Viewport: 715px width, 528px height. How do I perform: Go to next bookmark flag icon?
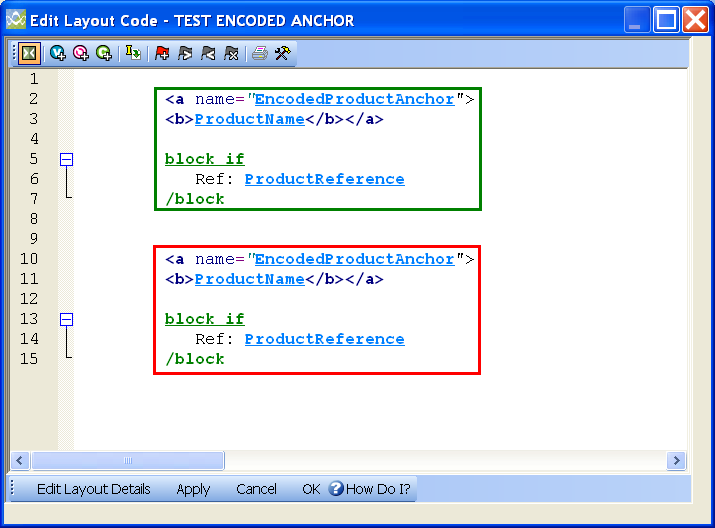pos(185,53)
